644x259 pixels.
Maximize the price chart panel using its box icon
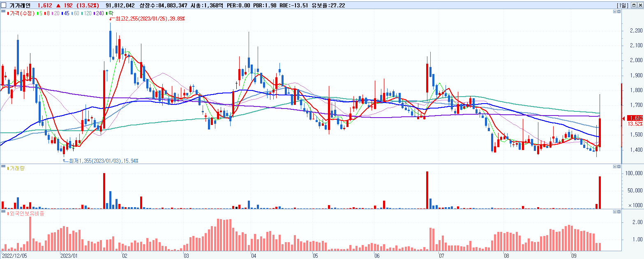pos(615,12)
